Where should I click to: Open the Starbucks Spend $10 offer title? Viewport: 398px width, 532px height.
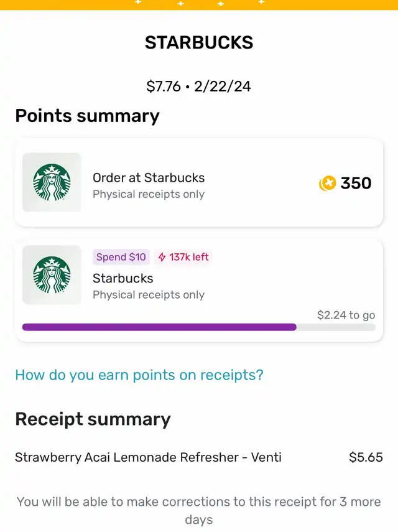click(123, 278)
